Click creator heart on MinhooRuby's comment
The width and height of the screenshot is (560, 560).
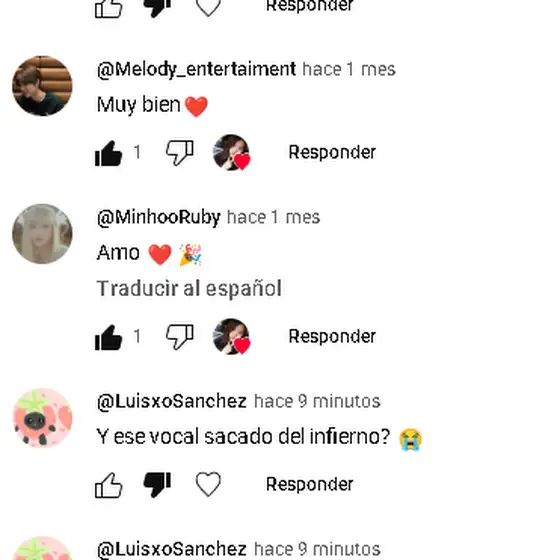click(231, 336)
